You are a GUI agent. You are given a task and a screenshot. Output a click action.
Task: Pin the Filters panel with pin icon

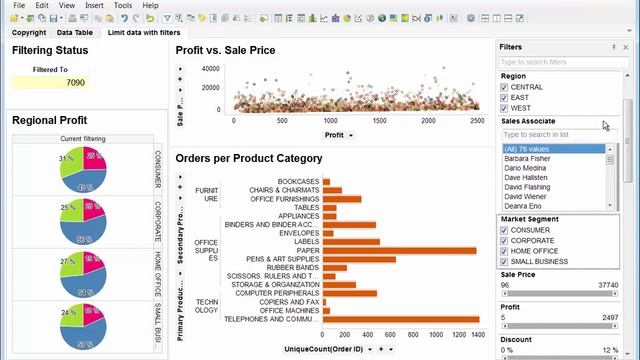click(x=613, y=47)
